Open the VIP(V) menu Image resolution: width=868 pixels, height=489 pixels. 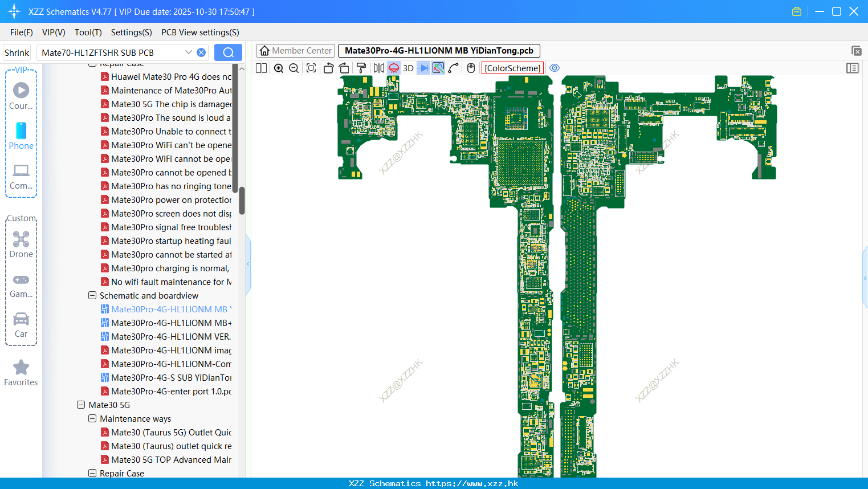pos(54,32)
